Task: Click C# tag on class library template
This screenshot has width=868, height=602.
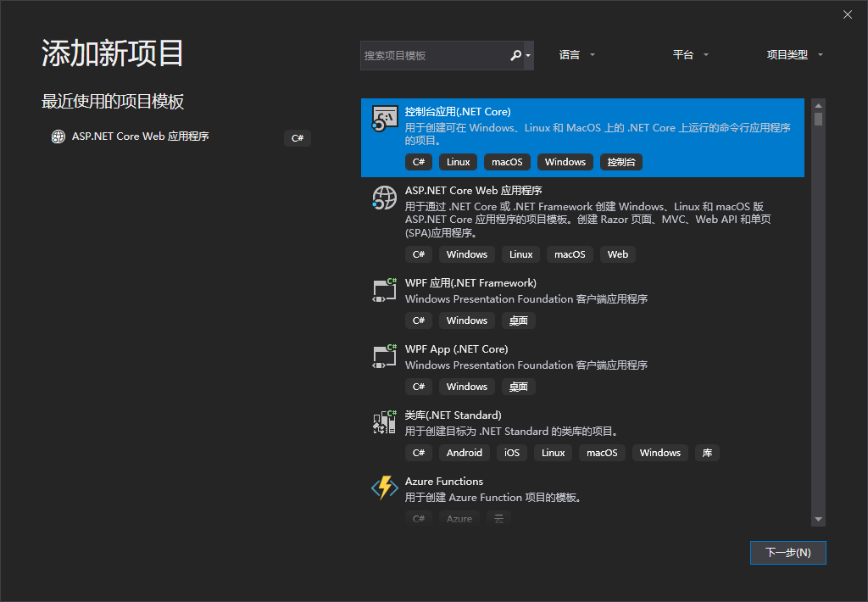Action: (419, 453)
